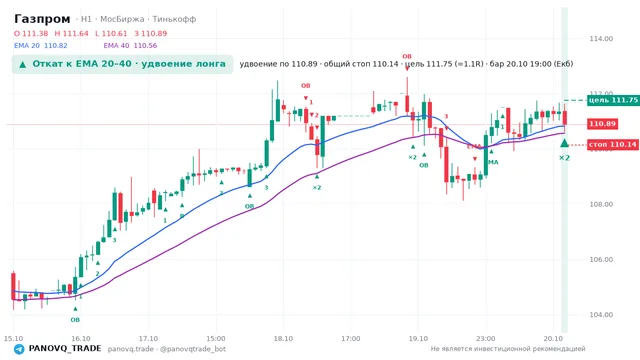This screenshot has width=640, height=360.
Task: Click the 'EMA 20 110.82' legend
Action: [41, 46]
